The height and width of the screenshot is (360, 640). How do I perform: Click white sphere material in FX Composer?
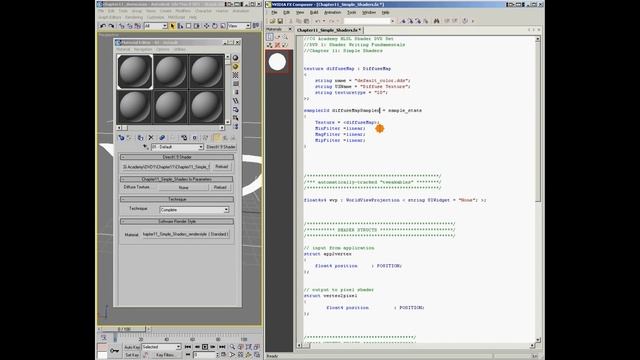point(278,62)
